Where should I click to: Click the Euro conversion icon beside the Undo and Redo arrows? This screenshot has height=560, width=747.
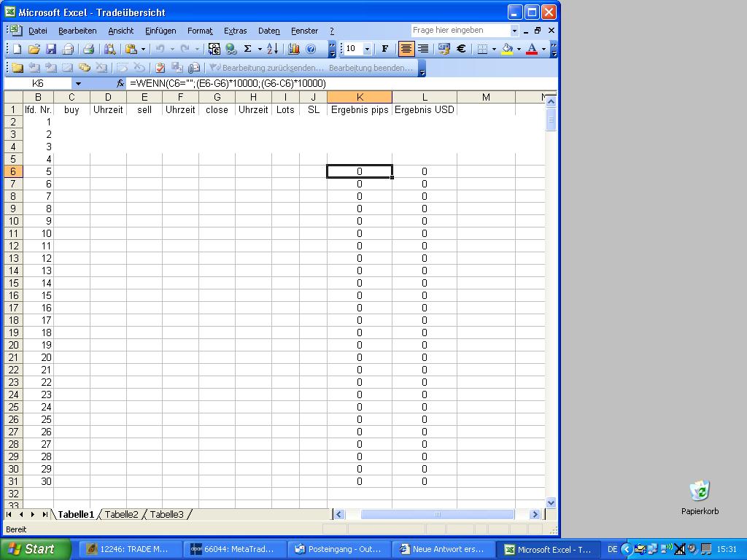[x=214, y=49]
